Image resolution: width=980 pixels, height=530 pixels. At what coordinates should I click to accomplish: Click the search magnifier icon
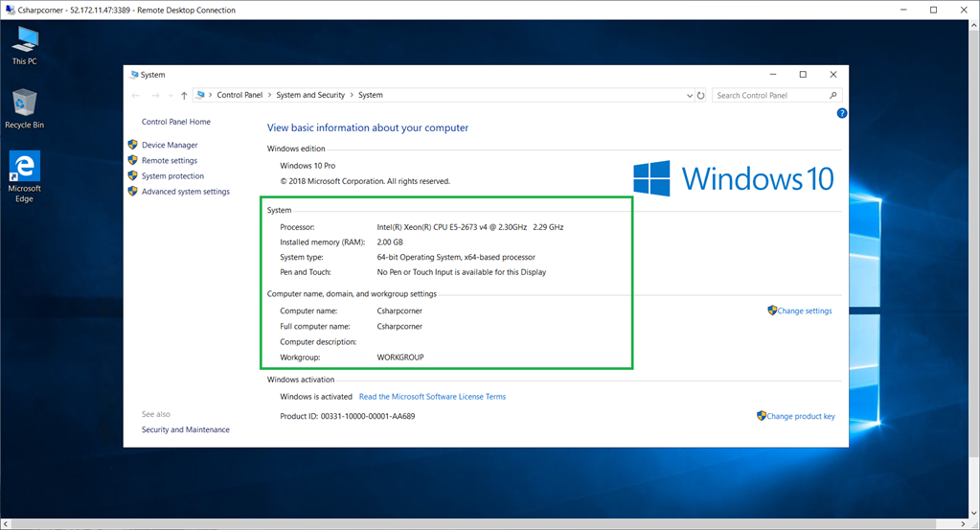[833, 95]
